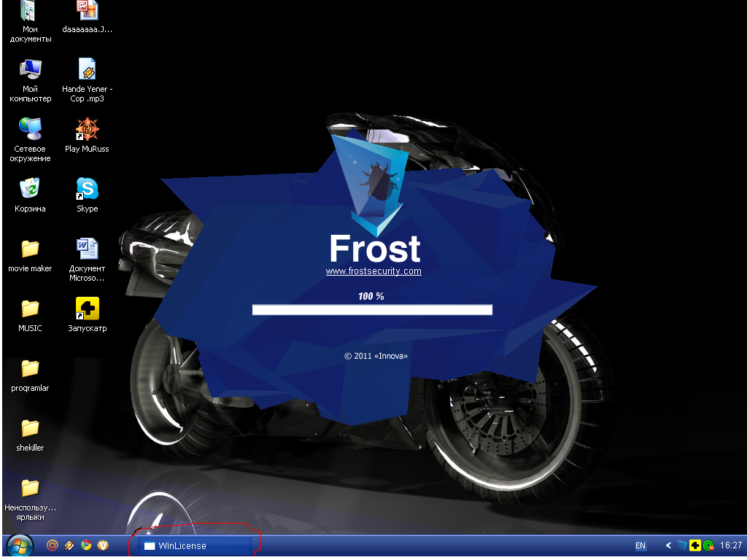
Task: Click the Windows Start orb button
Action: (x=20, y=545)
